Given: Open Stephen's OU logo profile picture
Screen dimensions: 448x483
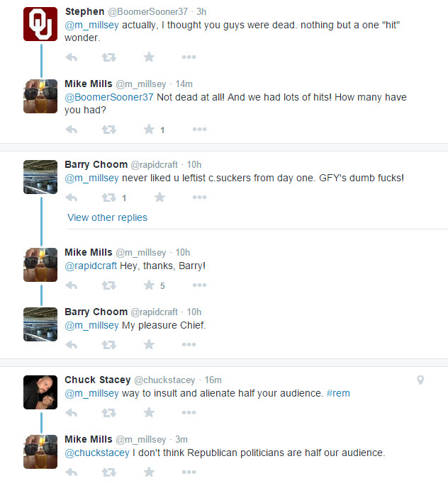Looking at the screenshot, I should click(x=40, y=24).
